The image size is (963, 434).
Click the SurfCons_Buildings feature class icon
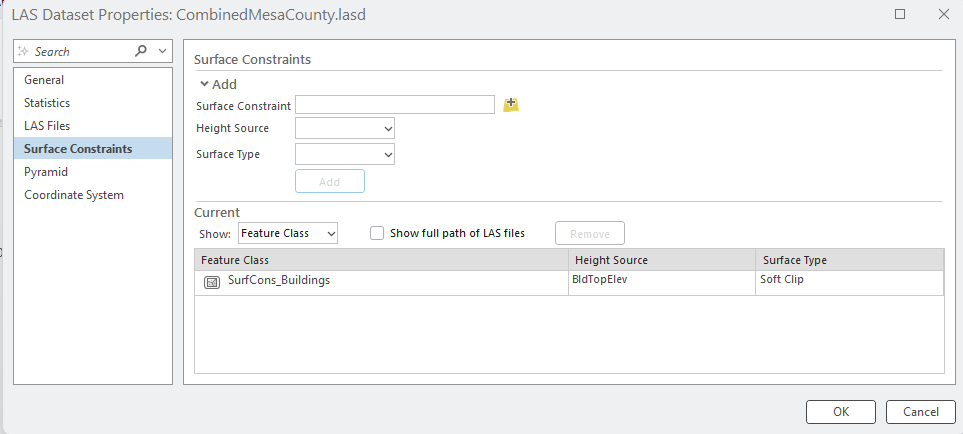click(212, 282)
